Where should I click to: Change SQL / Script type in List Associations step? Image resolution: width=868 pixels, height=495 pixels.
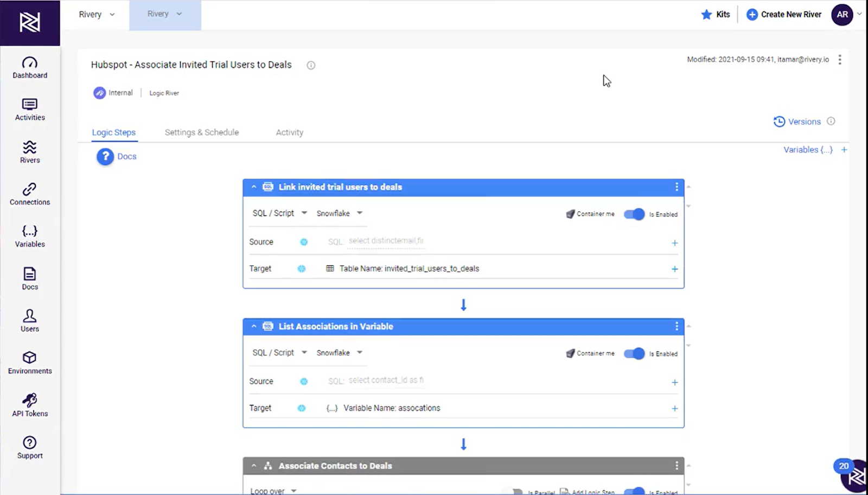[279, 353]
